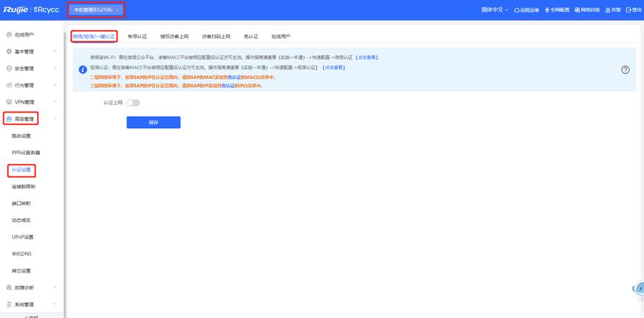
Task: Open 端口映射 in the sidebar
Action: point(22,203)
